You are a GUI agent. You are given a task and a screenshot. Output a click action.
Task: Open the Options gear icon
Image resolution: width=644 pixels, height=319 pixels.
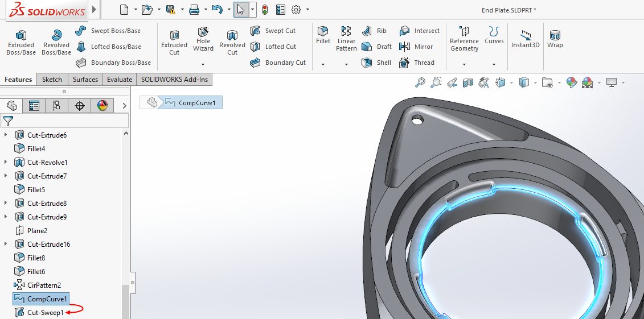296,10
